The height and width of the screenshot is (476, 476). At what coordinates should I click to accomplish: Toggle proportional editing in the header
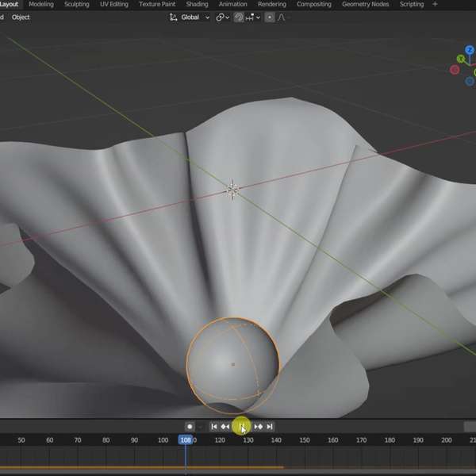[269, 17]
